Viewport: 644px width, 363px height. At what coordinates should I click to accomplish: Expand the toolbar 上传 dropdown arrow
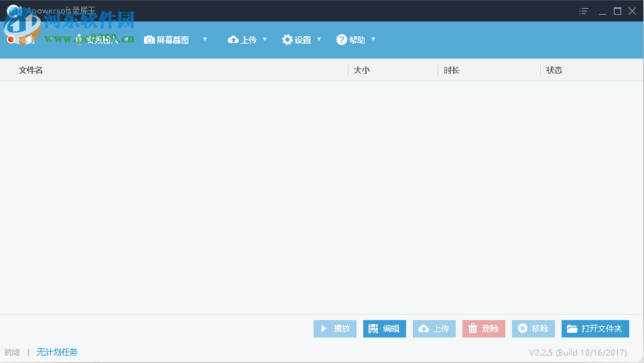265,40
